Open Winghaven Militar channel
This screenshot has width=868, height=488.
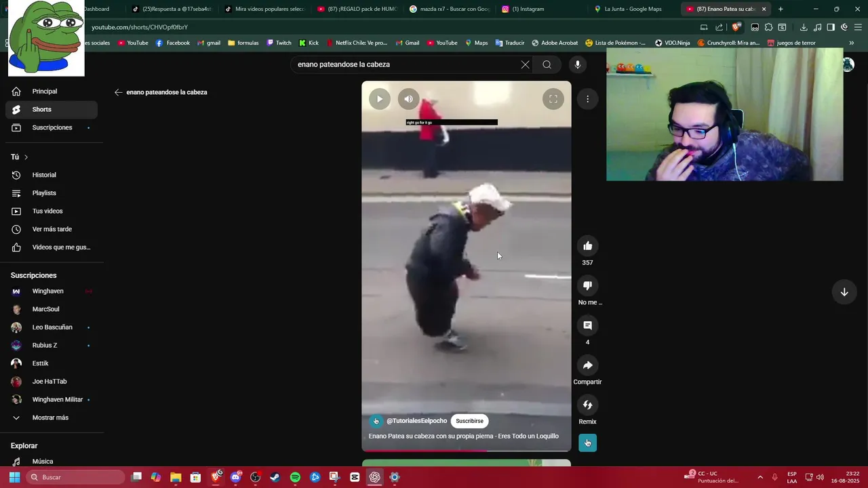click(x=52, y=400)
